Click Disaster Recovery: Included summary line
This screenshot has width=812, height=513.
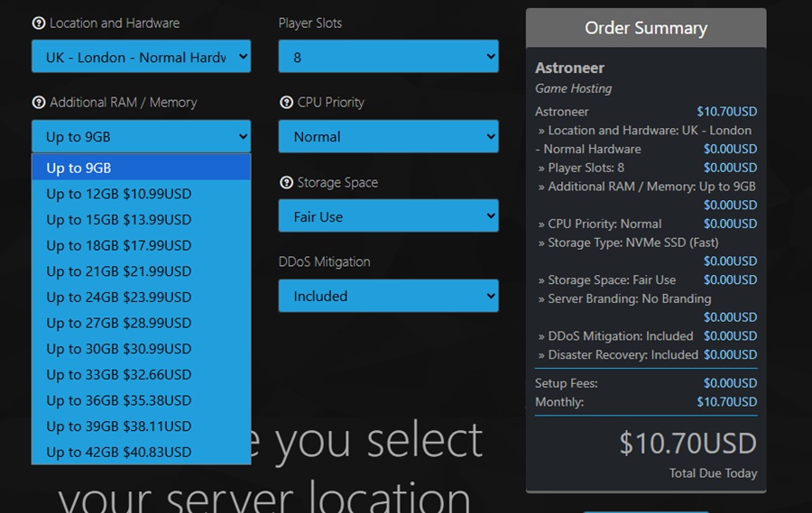tap(646, 354)
